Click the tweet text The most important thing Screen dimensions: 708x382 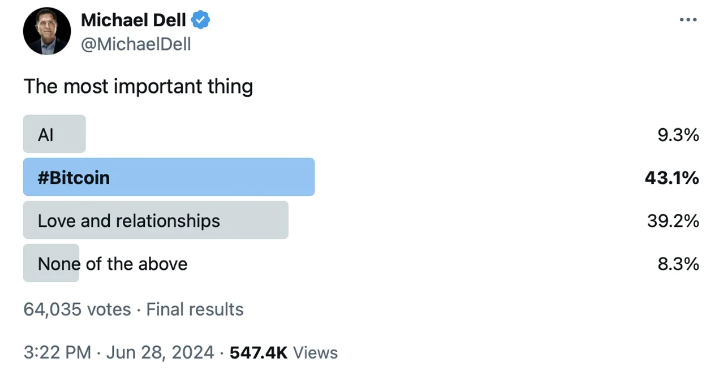(138, 87)
